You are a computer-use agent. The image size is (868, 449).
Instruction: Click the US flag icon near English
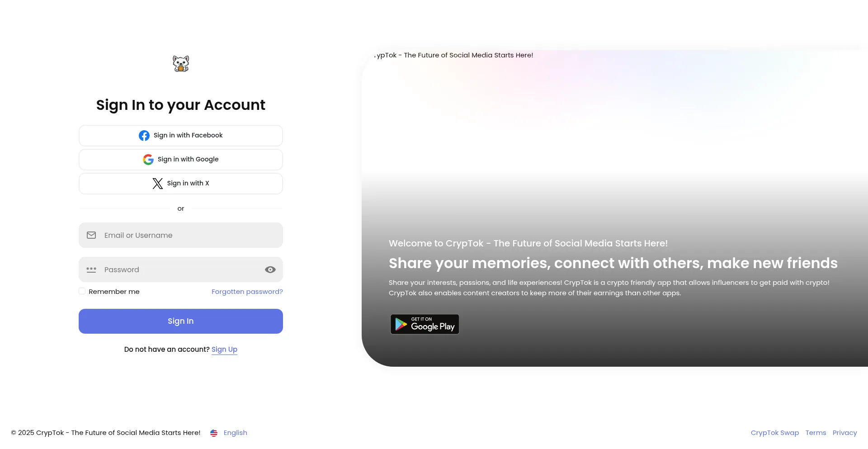[213, 433]
